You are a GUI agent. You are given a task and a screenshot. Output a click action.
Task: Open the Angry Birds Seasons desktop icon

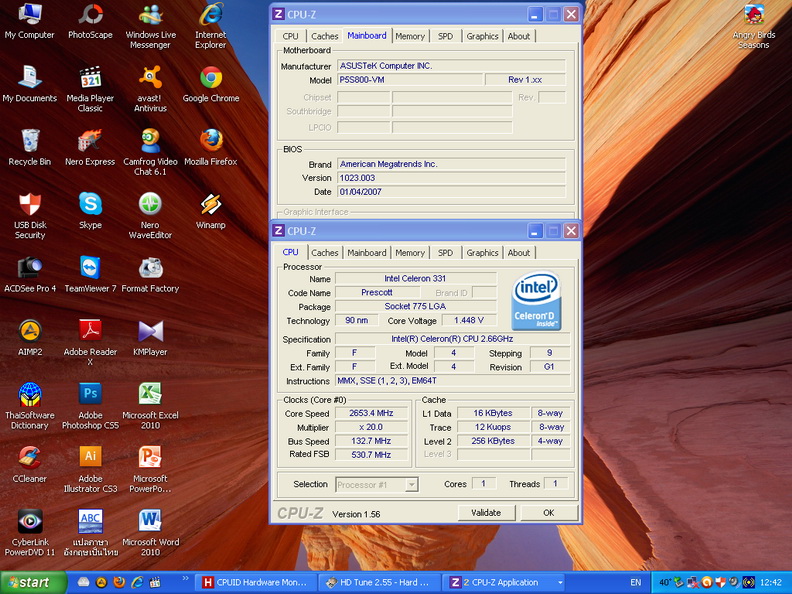pyautogui.click(x=753, y=16)
